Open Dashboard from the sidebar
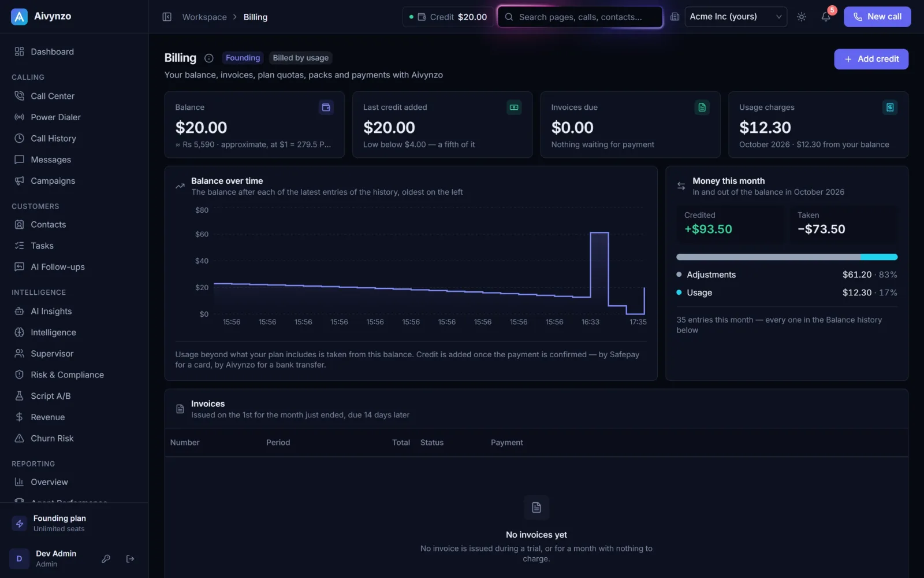 [74, 51]
